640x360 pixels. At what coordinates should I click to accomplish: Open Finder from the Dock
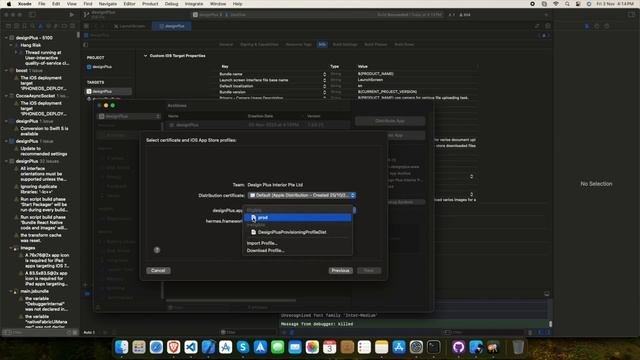click(122, 347)
